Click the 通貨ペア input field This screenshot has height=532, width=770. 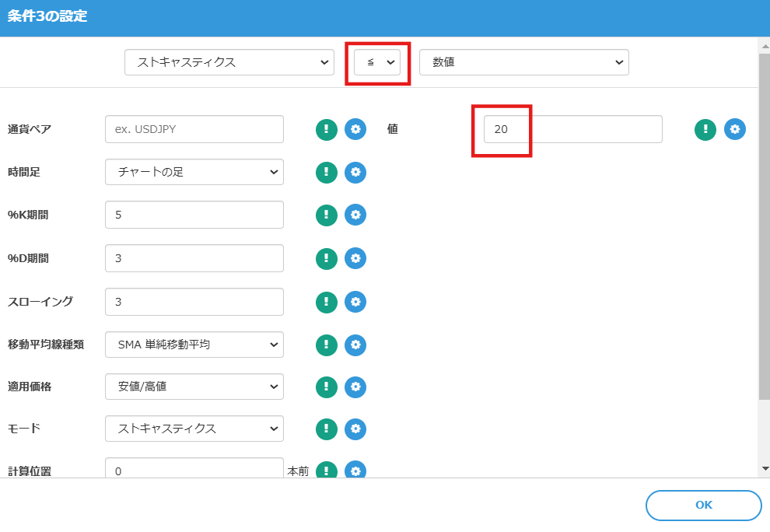pyautogui.click(x=194, y=129)
